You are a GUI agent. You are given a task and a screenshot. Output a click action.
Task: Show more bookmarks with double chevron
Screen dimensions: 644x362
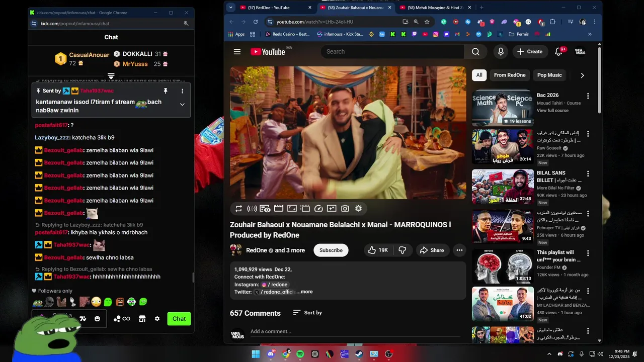point(590,34)
